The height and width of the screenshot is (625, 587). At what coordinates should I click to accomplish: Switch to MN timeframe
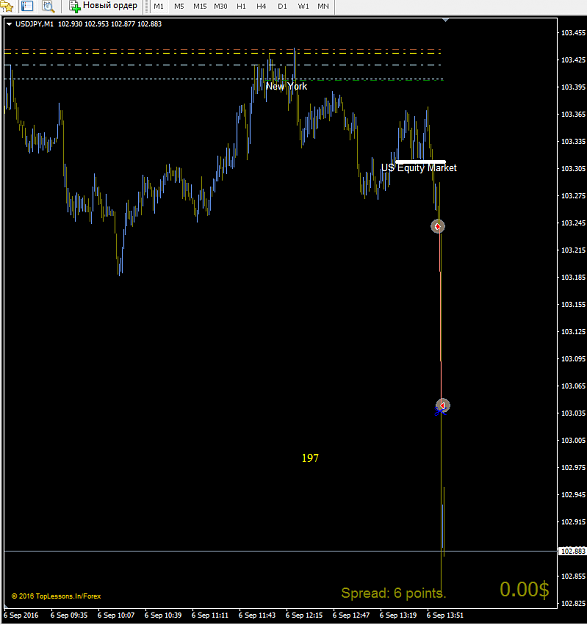coord(323,6)
